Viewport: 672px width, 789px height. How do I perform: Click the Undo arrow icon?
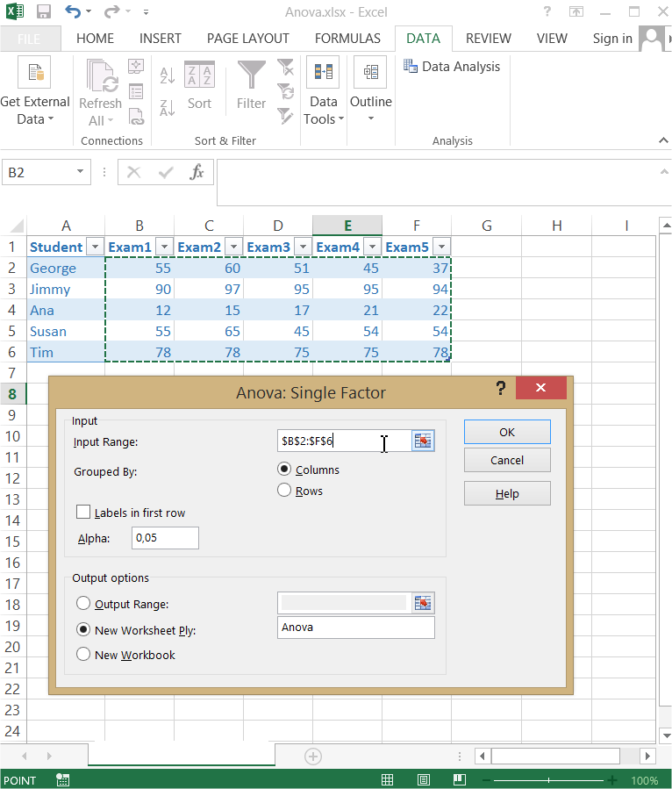point(73,11)
